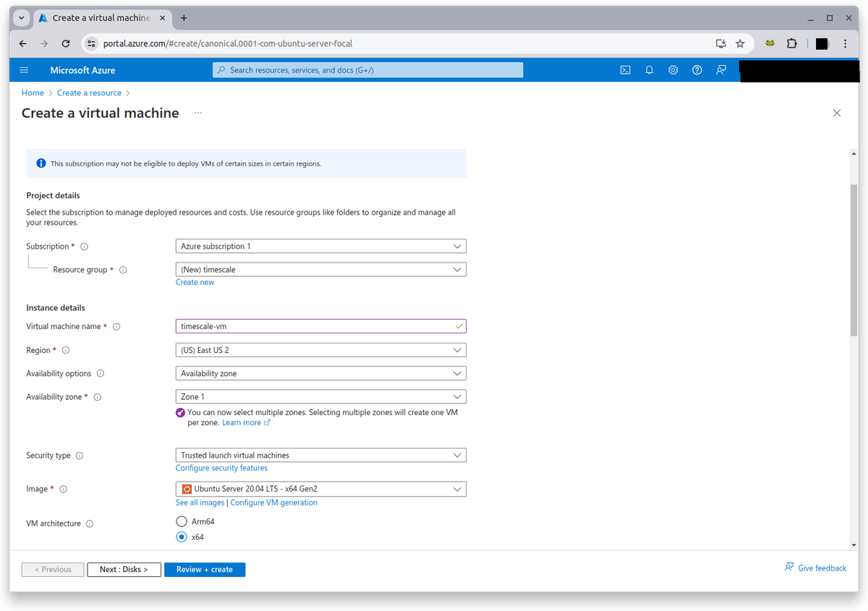This screenshot has height=611, width=868.
Task: Open the Azure Cloud Shell
Action: 625,69
